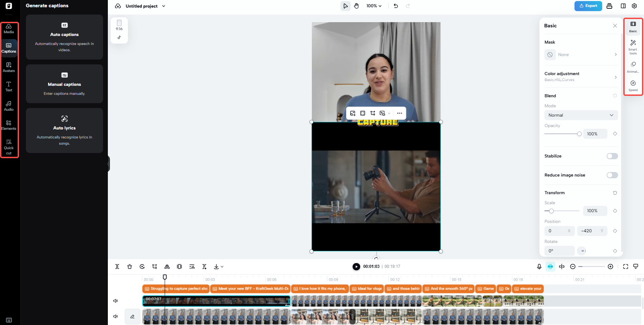Undo the last action

click(396, 6)
